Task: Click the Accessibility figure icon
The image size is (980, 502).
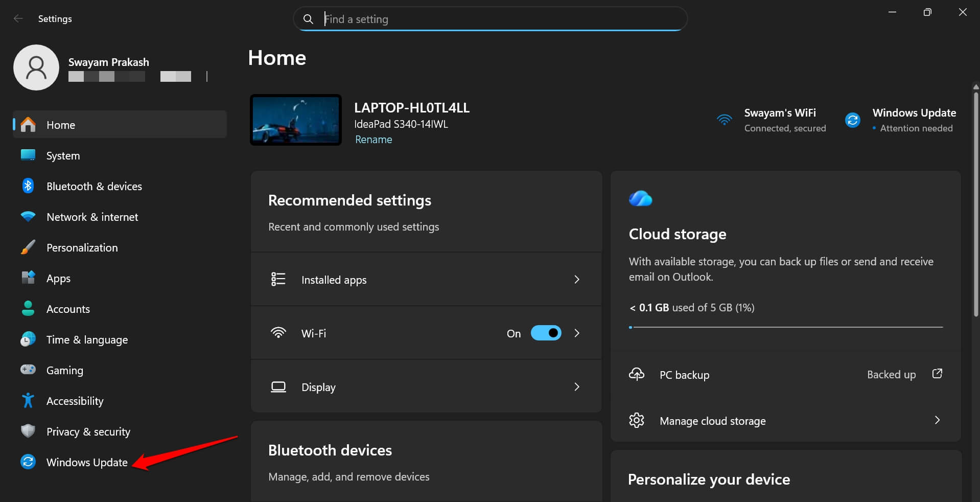Action: pyautogui.click(x=28, y=400)
